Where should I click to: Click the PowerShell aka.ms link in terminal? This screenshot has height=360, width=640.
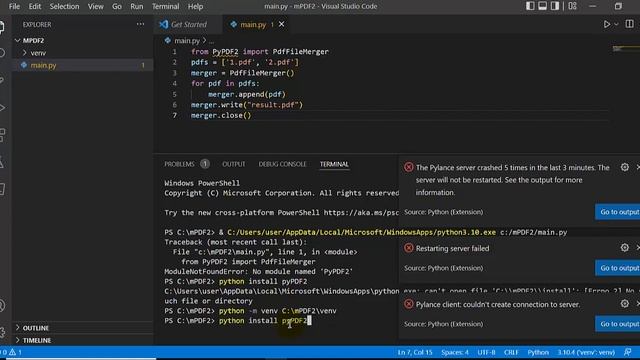(x=361, y=213)
